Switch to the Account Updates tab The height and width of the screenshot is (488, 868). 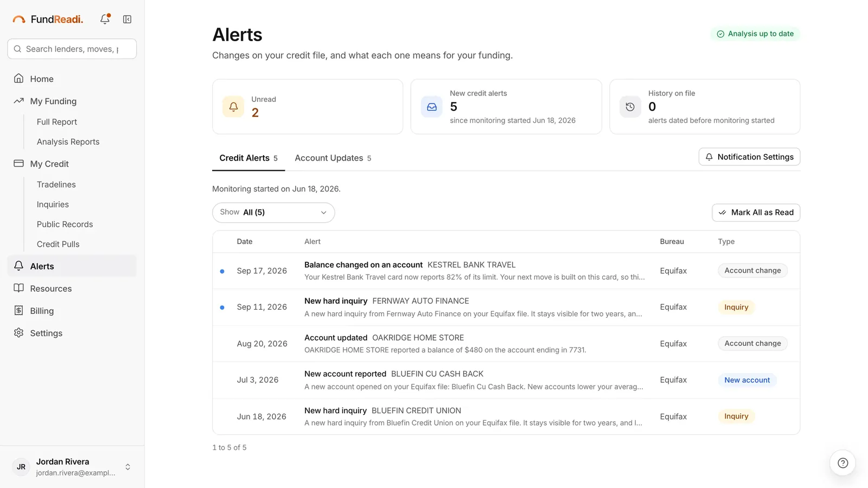click(333, 158)
